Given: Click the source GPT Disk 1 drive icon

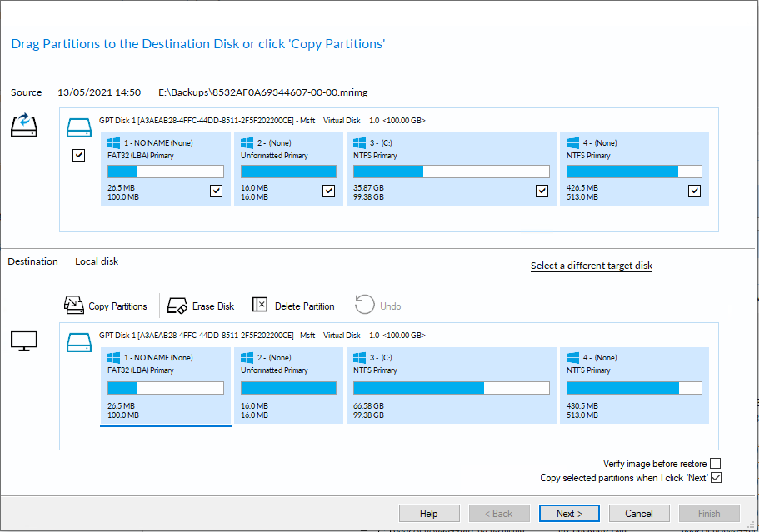Looking at the screenshot, I should [79, 127].
